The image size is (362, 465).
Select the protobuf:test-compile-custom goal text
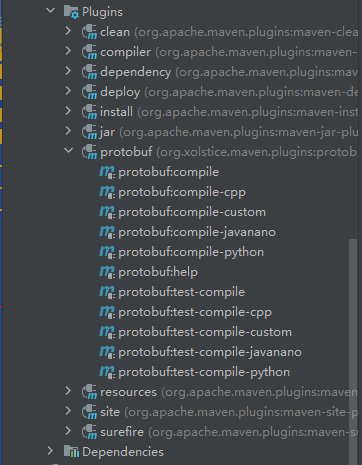click(x=205, y=332)
